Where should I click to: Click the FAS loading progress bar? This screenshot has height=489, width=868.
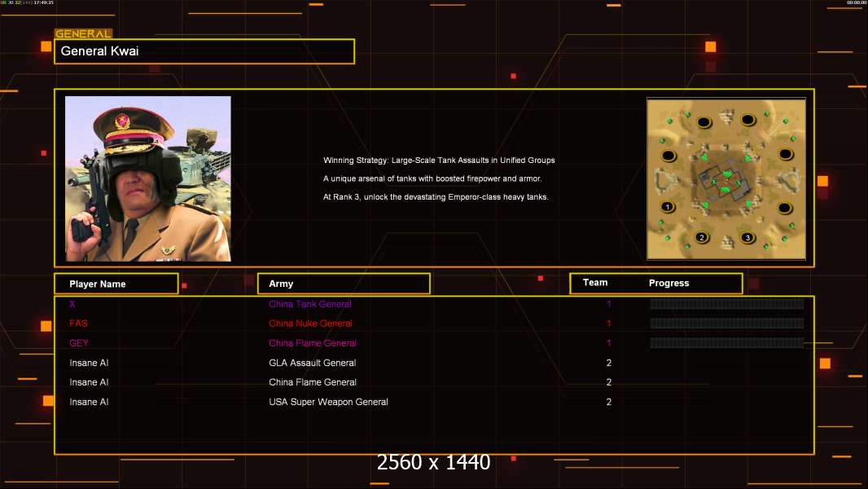click(x=726, y=324)
